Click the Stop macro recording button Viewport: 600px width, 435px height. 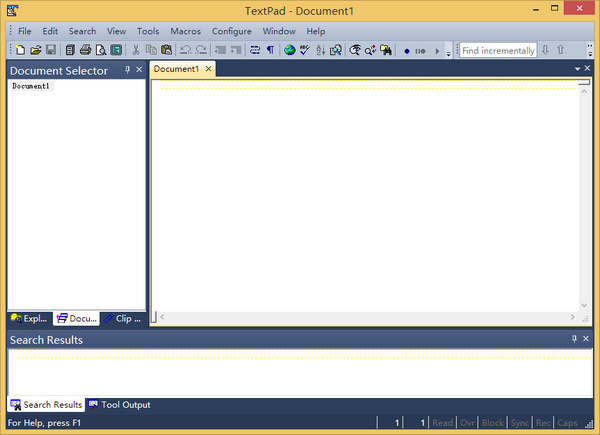pos(420,51)
